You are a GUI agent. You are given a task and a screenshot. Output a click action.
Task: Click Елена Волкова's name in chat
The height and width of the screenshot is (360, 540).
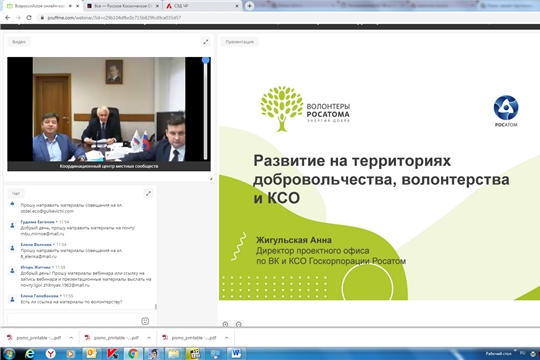pos(36,245)
